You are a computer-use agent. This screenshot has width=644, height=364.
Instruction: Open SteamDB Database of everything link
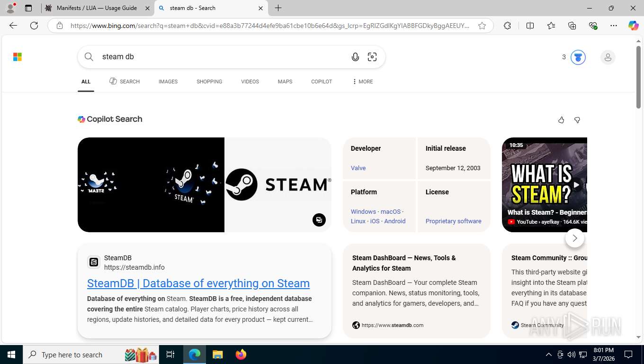click(x=198, y=283)
